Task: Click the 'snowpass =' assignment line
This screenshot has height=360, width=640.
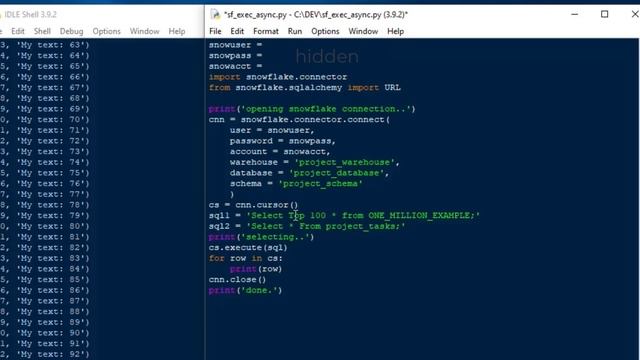Action: click(236, 56)
